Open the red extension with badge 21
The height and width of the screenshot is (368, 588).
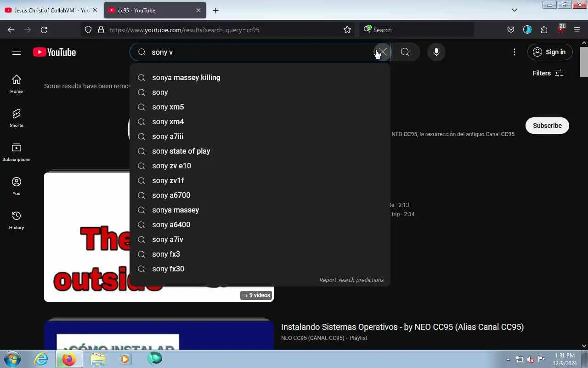pos(560,29)
